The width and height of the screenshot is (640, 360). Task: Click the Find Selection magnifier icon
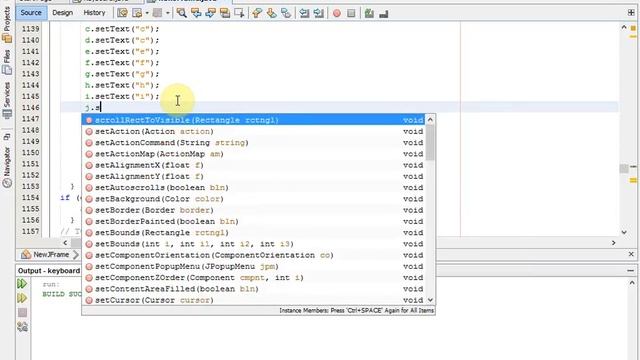[x=182, y=13]
